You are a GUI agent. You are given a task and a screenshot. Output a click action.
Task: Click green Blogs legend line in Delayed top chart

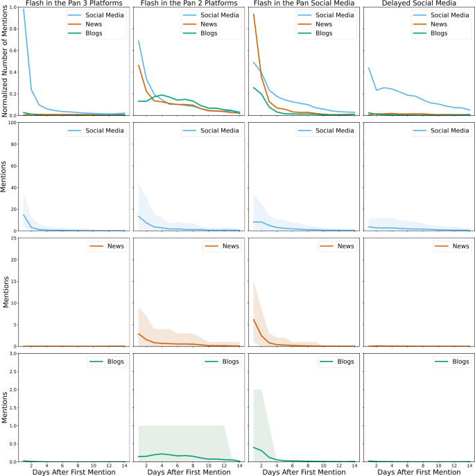pos(420,33)
